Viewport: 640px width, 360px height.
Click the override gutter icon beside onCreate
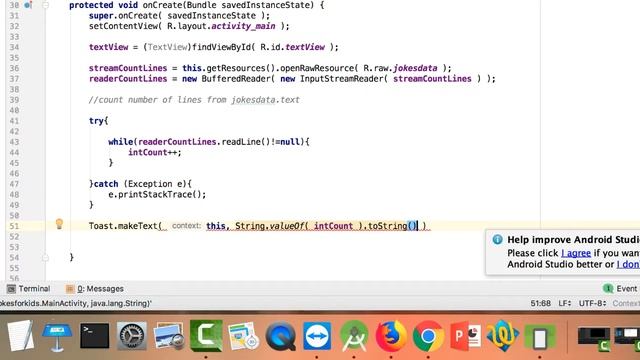click(x=28, y=5)
